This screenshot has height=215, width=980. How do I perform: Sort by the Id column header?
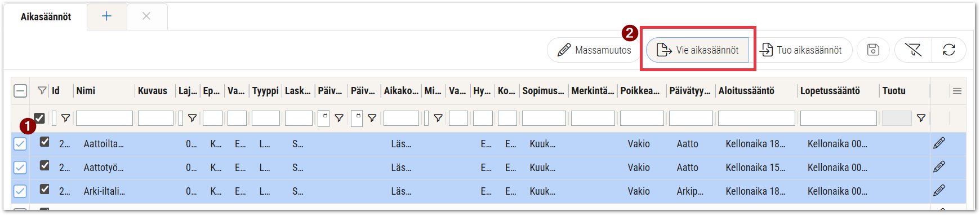tap(55, 91)
